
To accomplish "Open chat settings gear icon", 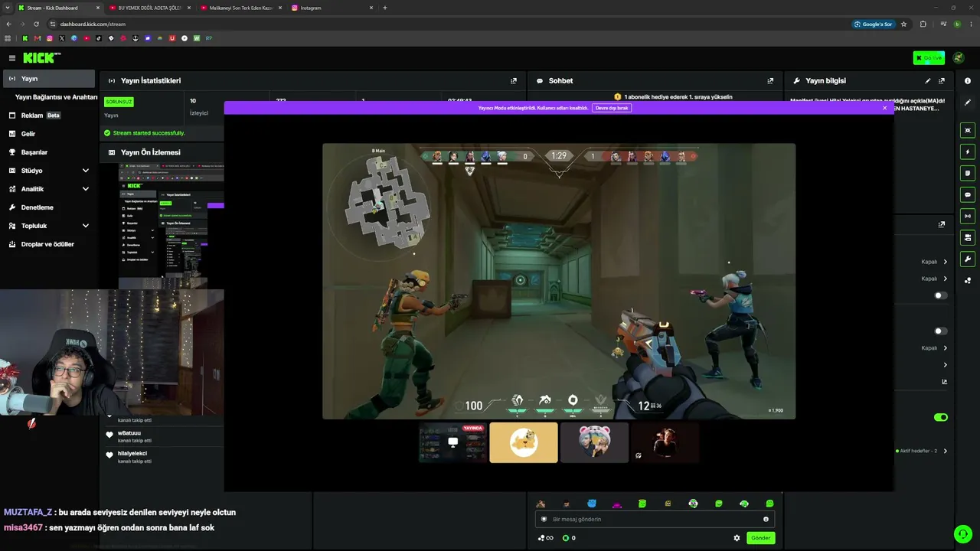I will click(737, 538).
